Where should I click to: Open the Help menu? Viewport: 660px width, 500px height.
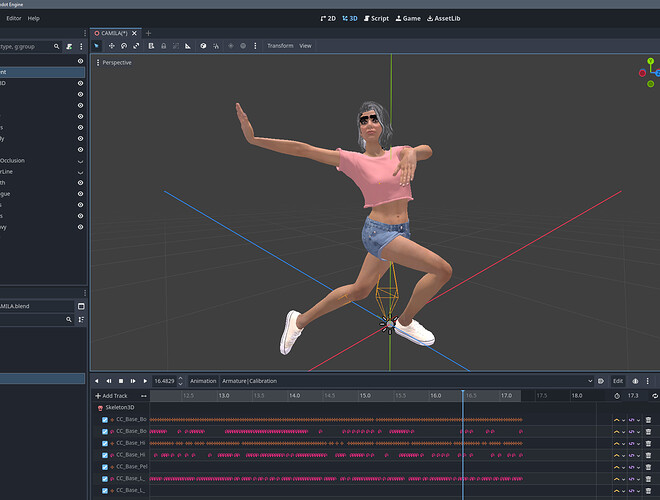click(x=34, y=19)
